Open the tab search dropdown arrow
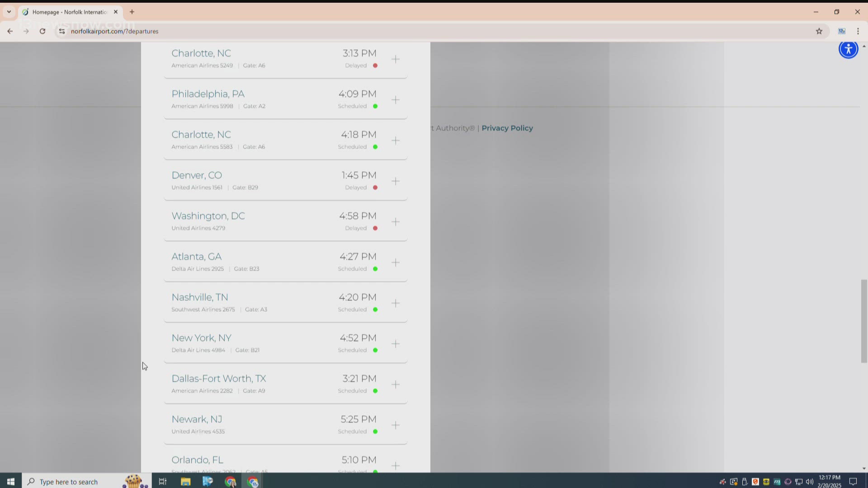This screenshot has width=868, height=488. coord(9,12)
